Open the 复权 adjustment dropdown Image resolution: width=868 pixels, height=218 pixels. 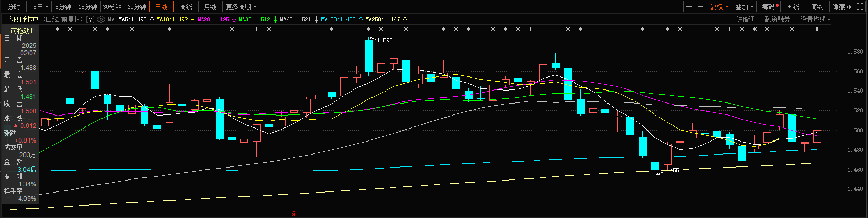(x=719, y=7)
